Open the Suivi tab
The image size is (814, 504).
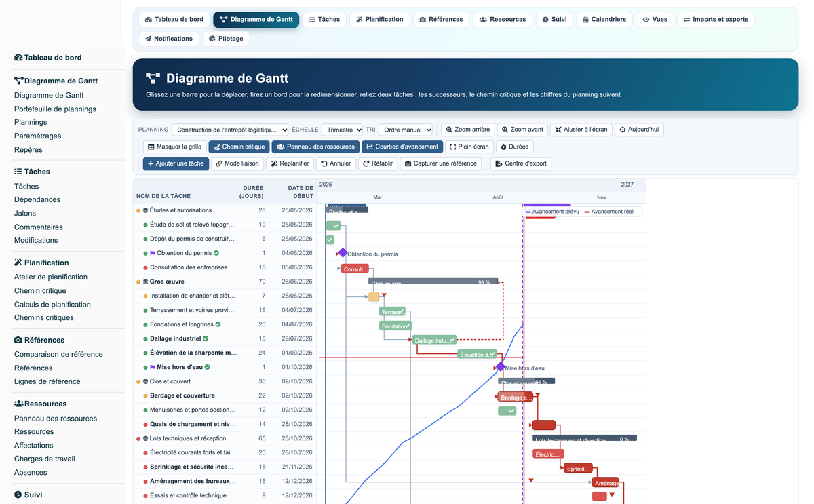click(x=554, y=20)
